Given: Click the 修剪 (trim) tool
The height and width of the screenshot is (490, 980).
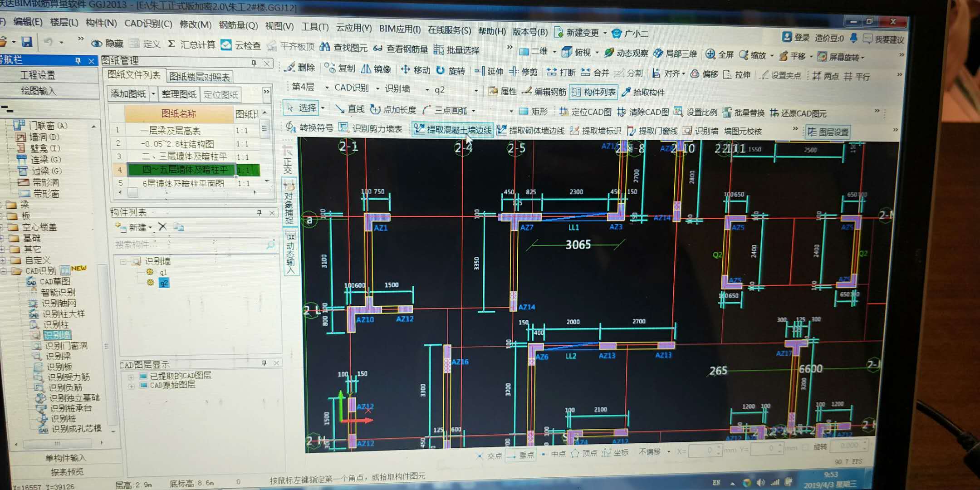Looking at the screenshot, I should click(524, 72).
